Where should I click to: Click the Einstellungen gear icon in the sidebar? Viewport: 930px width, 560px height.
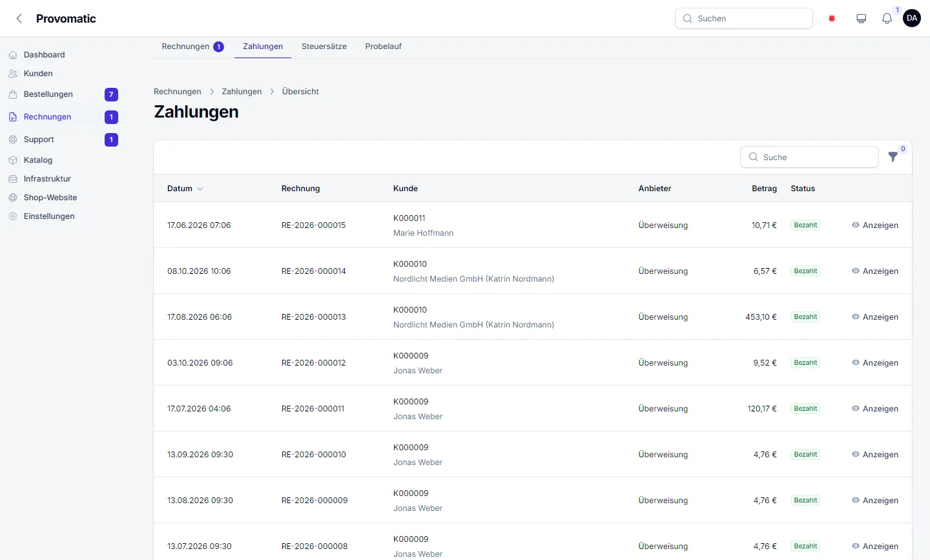[x=13, y=216]
